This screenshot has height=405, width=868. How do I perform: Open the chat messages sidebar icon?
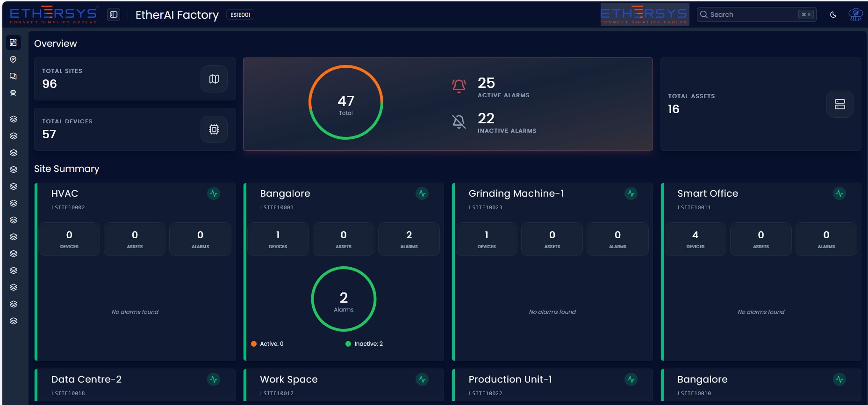click(x=13, y=76)
